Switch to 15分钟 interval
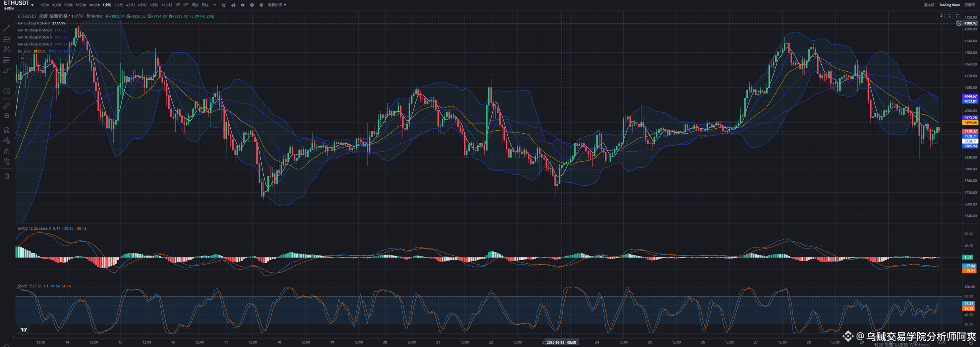This screenshot has width=980, height=347. click(x=80, y=5)
